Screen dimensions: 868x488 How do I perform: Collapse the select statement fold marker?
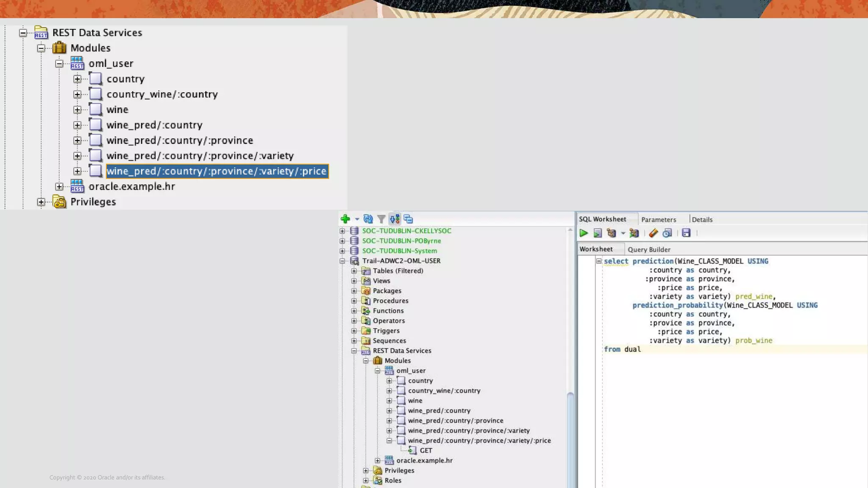pyautogui.click(x=599, y=261)
